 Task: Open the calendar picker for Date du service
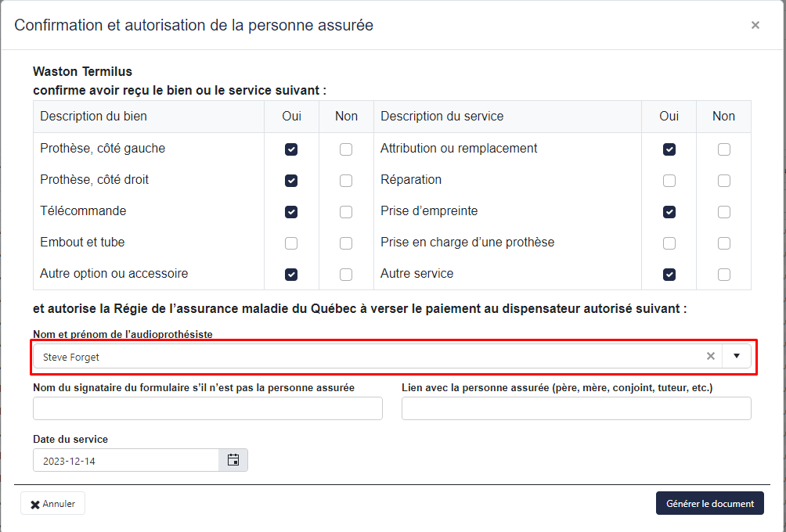point(233,460)
